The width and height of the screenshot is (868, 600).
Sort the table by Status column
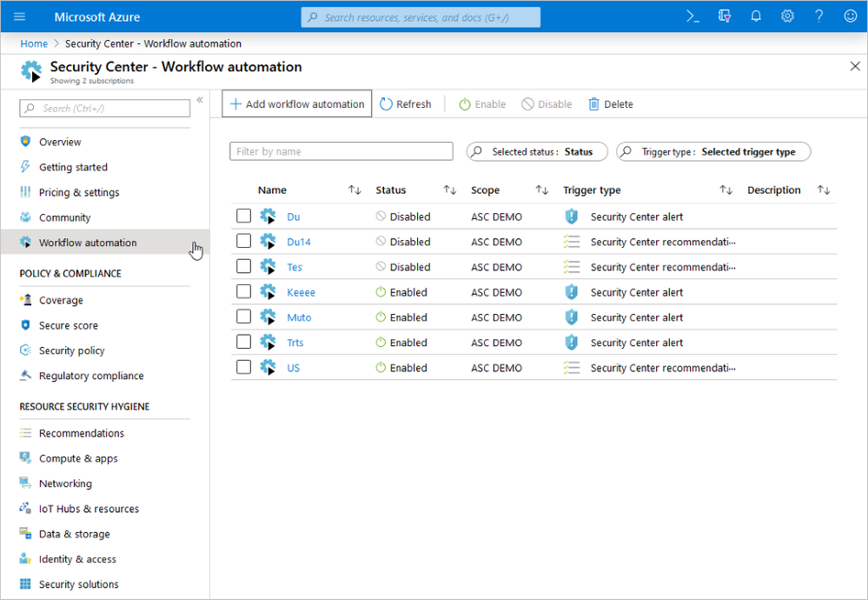click(x=449, y=190)
